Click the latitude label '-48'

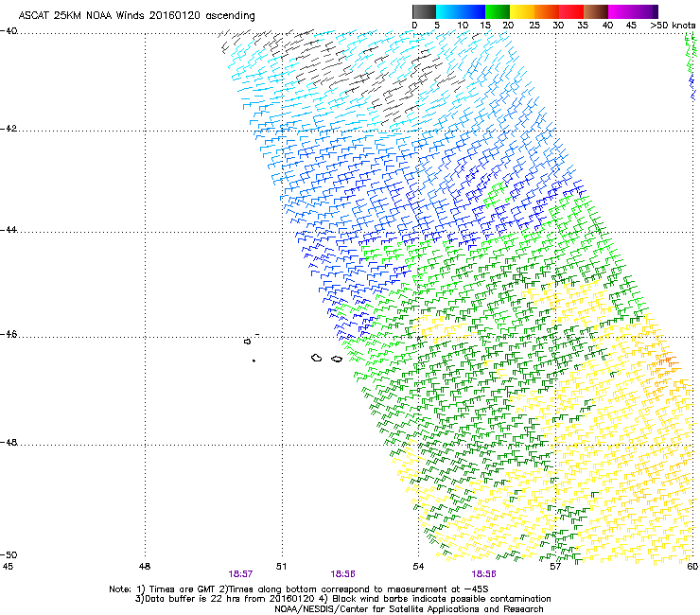pos(9,442)
